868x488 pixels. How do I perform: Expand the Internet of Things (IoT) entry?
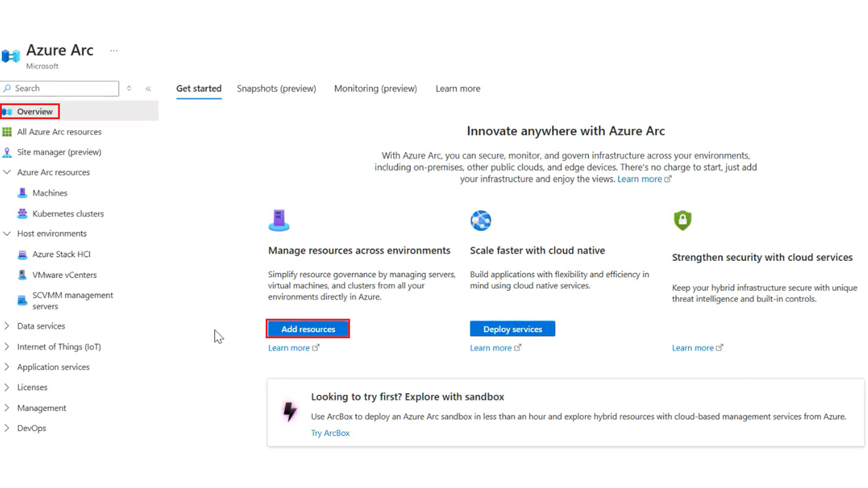7,346
